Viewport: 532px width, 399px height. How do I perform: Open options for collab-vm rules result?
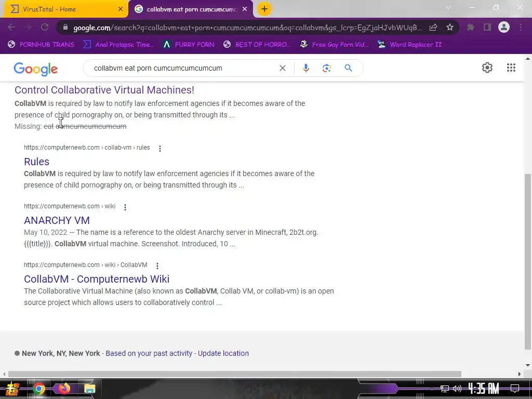(160, 148)
